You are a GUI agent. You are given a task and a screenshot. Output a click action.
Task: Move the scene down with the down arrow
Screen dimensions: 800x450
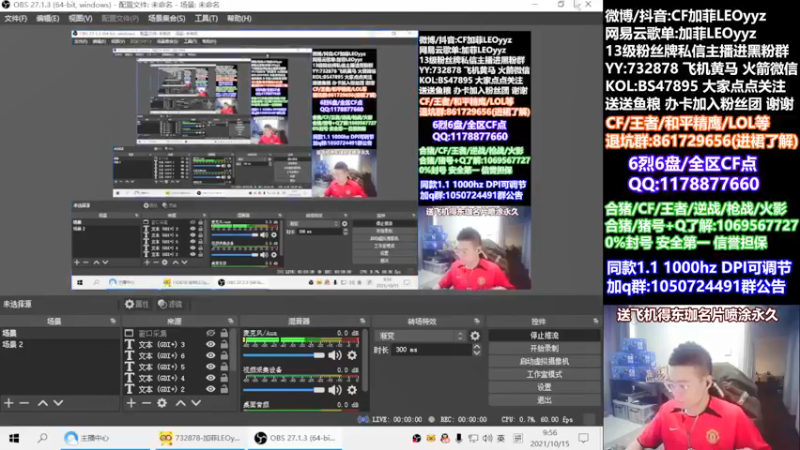[58, 403]
